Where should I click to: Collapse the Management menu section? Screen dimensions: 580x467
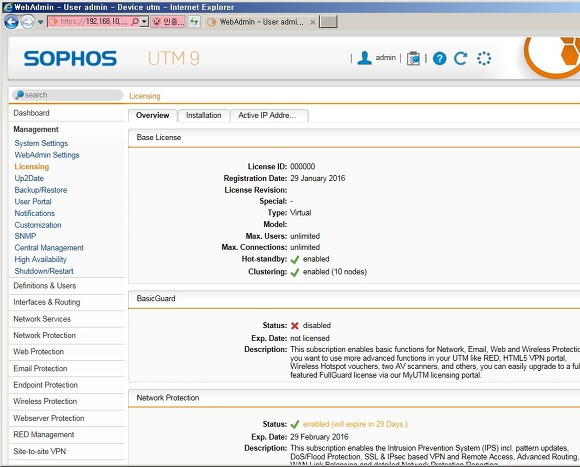[36, 129]
